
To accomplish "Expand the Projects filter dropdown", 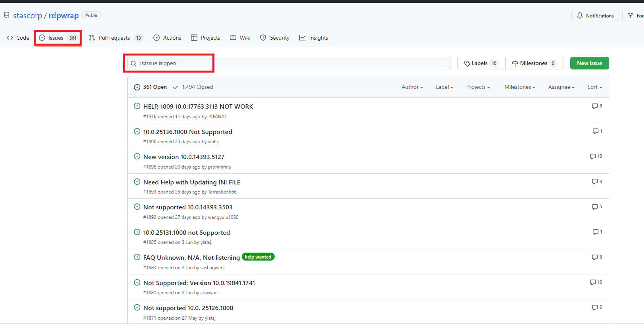I will pyautogui.click(x=478, y=87).
